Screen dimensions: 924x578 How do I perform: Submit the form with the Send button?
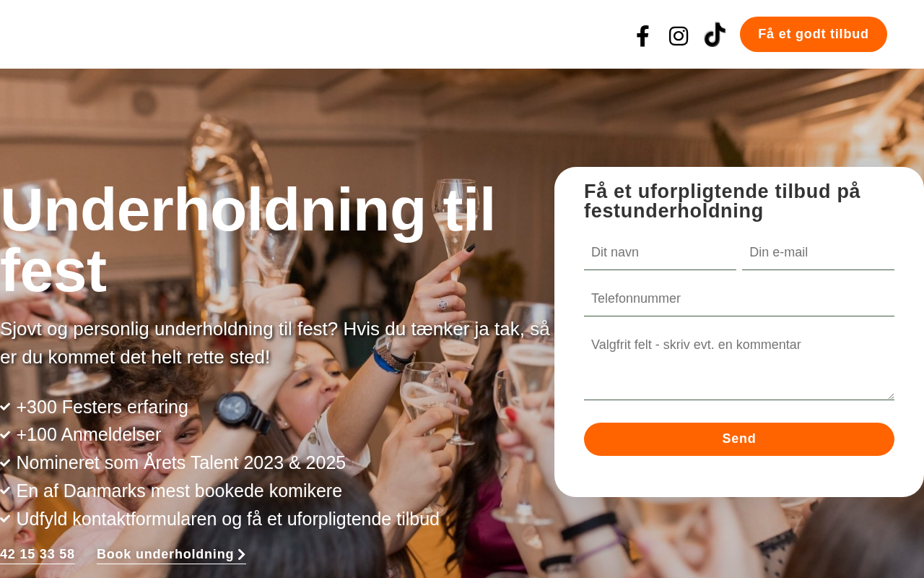(x=739, y=439)
